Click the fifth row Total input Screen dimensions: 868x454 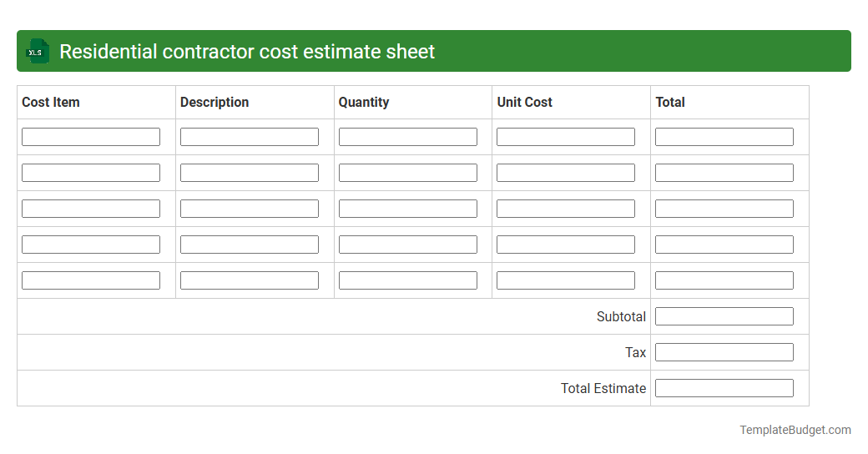pos(724,280)
